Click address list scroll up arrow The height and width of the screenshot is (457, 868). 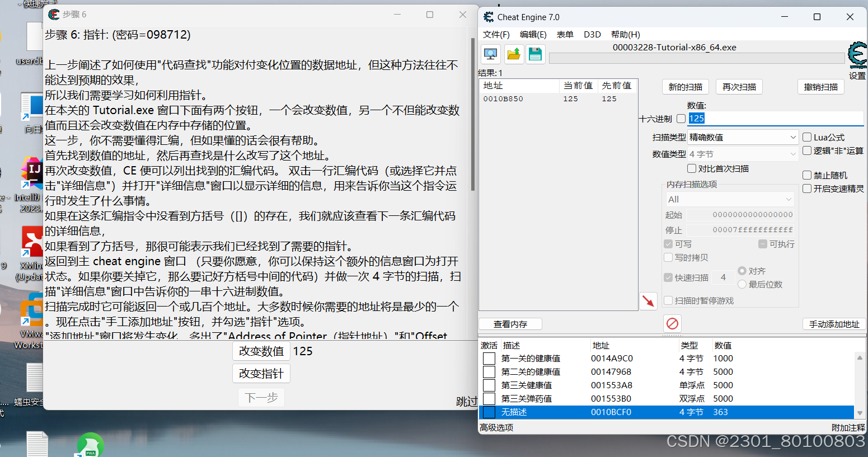860,357
